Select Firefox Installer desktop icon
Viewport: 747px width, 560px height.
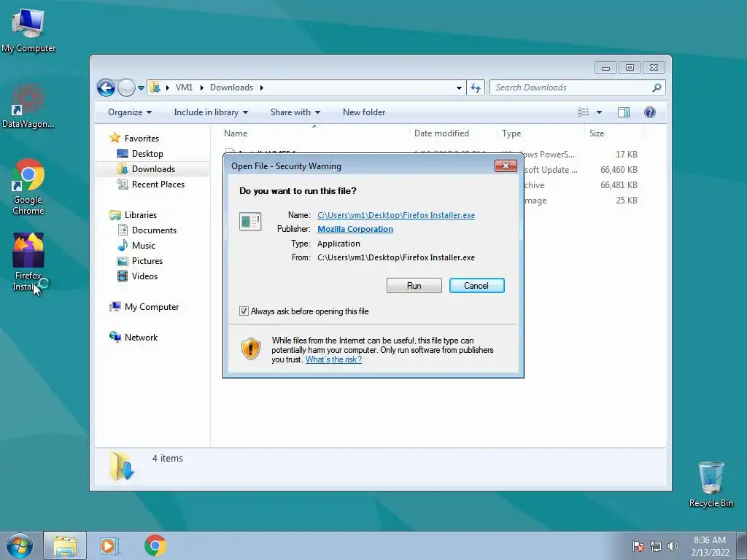coord(28,261)
